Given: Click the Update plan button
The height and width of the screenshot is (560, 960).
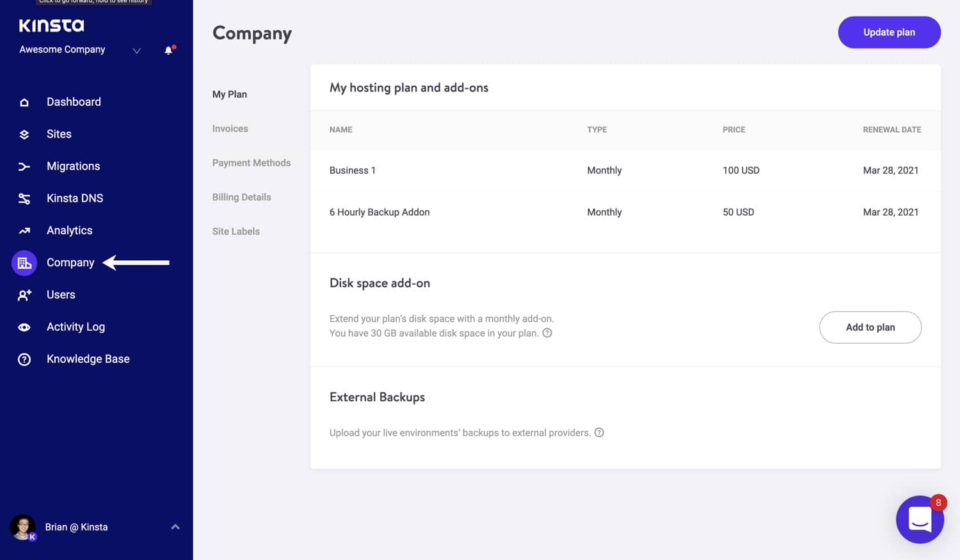Looking at the screenshot, I should tap(889, 32).
